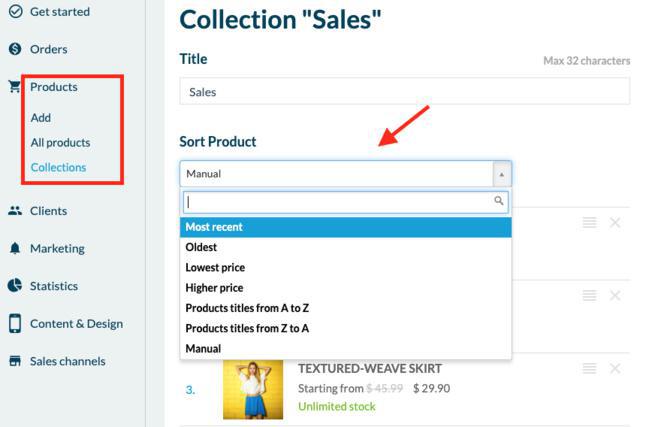Open the Collections submenu item
Viewport: 658px width, 427px height.
(x=58, y=167)
